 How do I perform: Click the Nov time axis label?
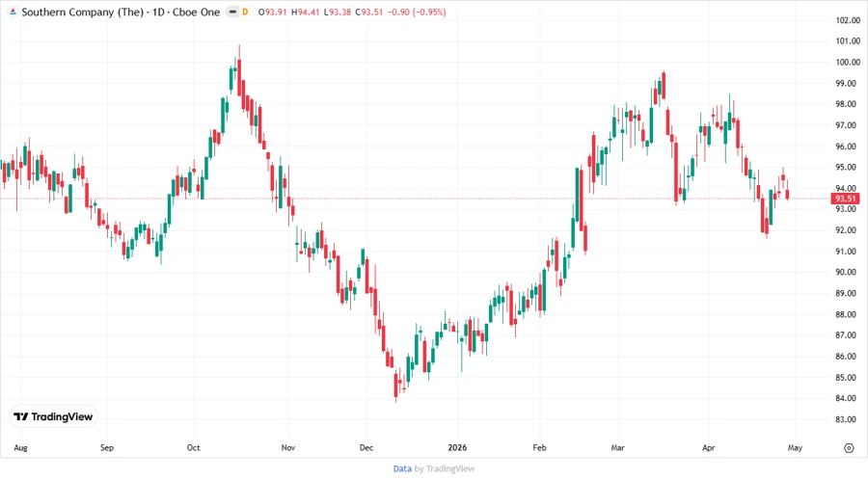pyautogui.click(x=287, y=447)
